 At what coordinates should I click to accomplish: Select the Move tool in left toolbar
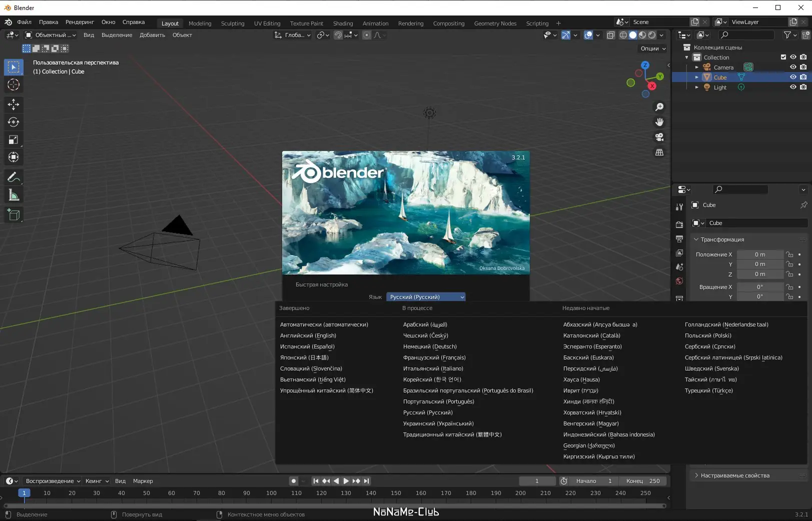click(x=14, y=104)
